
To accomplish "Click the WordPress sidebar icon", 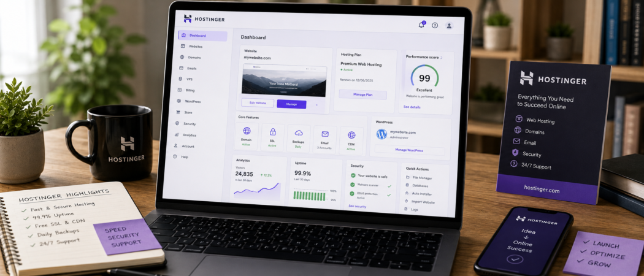I will pos(179,101).
